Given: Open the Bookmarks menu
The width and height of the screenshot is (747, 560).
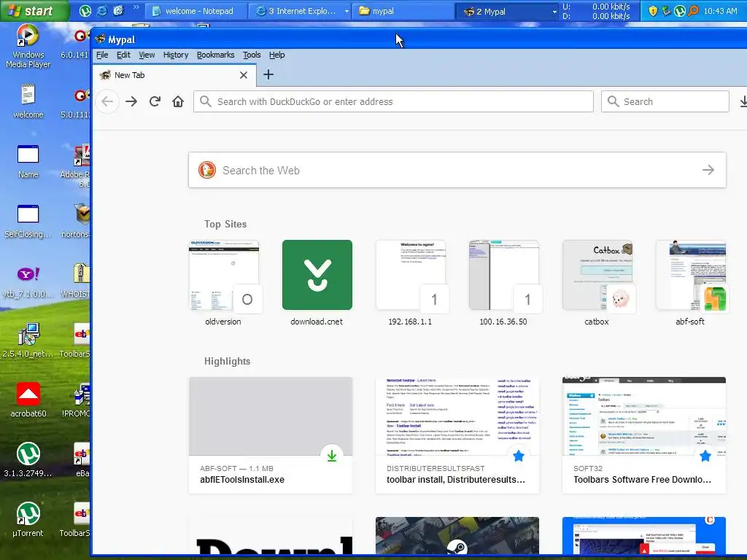Looking at the screenshot, I should (x=215, y=55).
